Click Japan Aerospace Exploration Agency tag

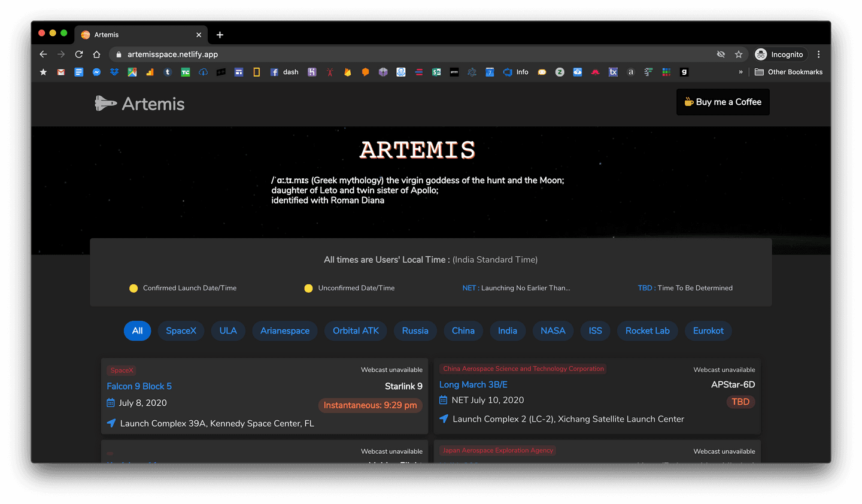(x=497, y=450)
